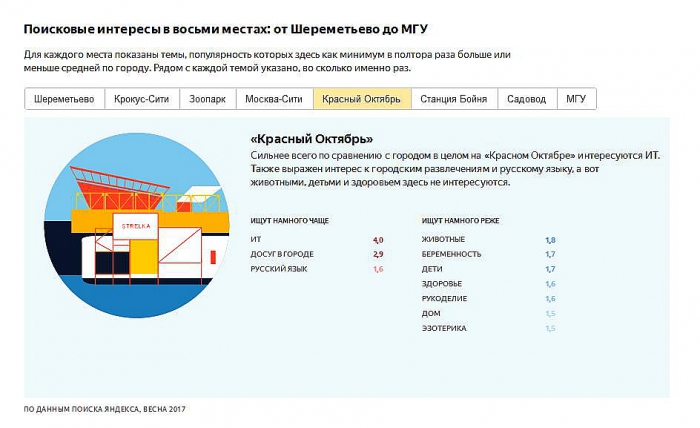Select the РУССКИЙ ЯЗЫК topic

click(279, 269)
